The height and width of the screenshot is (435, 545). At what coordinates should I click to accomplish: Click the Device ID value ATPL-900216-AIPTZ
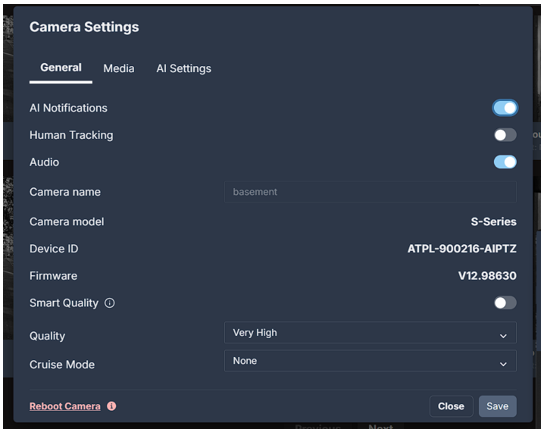point(462,249)
